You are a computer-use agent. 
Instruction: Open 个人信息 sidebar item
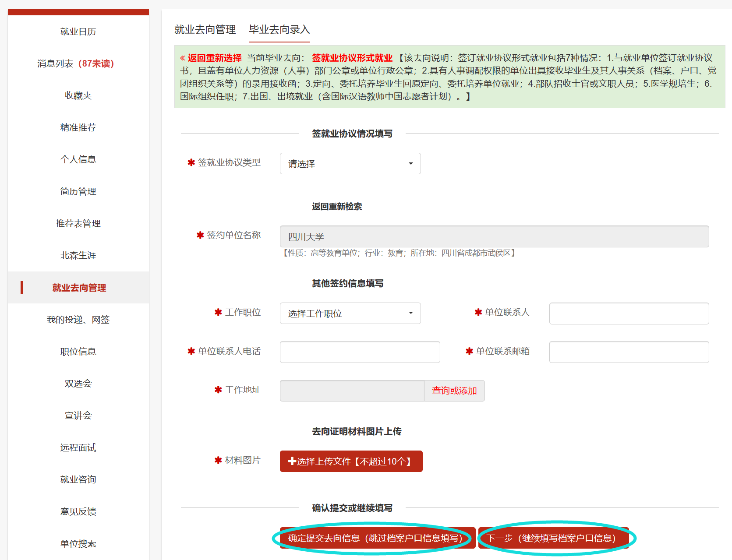pos(78,159)
